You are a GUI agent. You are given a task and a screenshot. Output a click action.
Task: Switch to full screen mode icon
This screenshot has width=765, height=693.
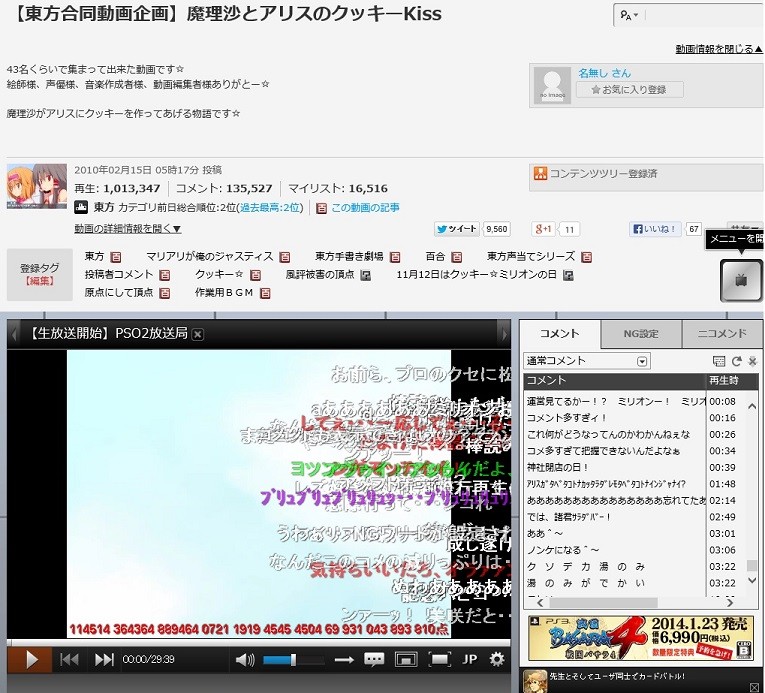439,660
